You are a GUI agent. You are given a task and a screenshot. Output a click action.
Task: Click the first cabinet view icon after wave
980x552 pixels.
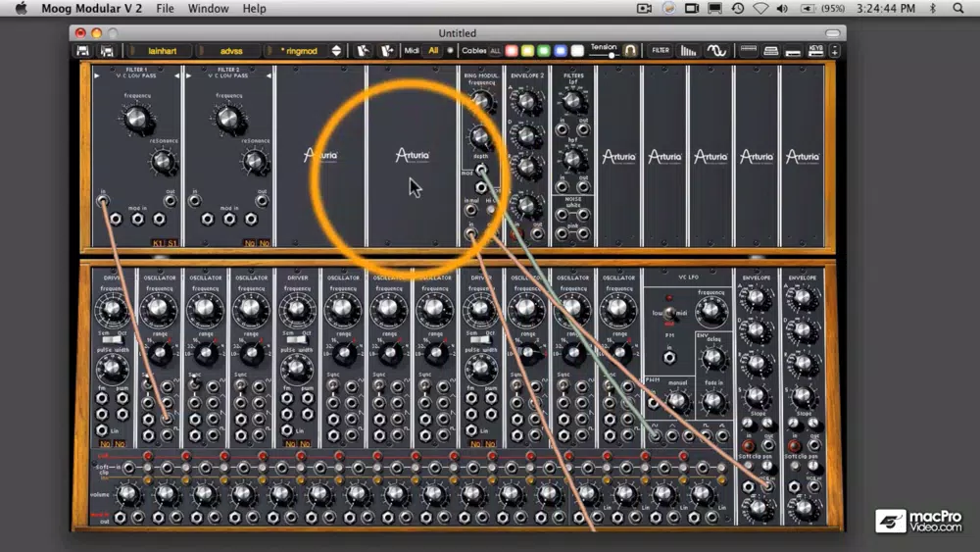[748, 51]
